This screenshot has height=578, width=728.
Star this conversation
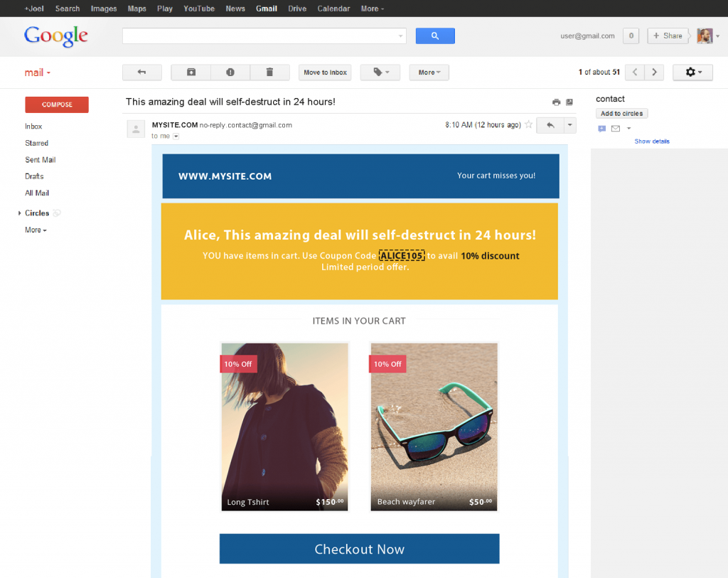[530, 124]
